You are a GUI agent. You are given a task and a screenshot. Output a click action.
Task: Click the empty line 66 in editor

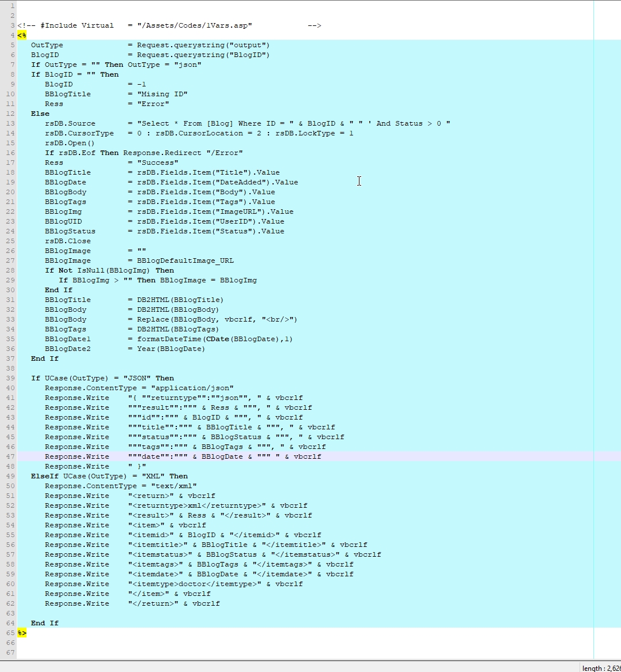[x=230, y=643]
